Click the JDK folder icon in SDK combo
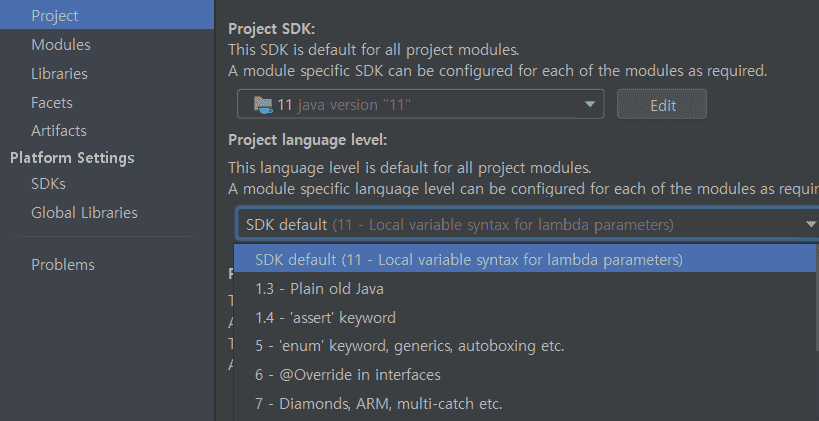 click(262, 104)
